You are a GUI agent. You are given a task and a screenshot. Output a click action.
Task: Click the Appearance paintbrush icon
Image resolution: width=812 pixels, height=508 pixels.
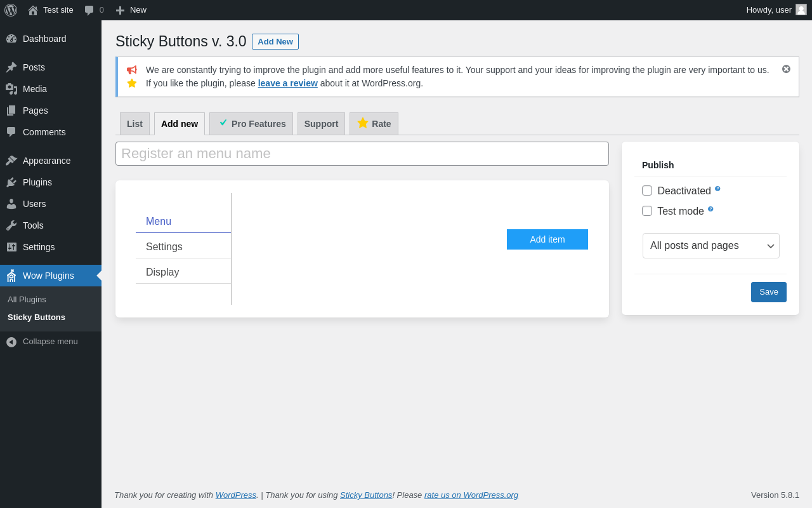pos(11,161)
